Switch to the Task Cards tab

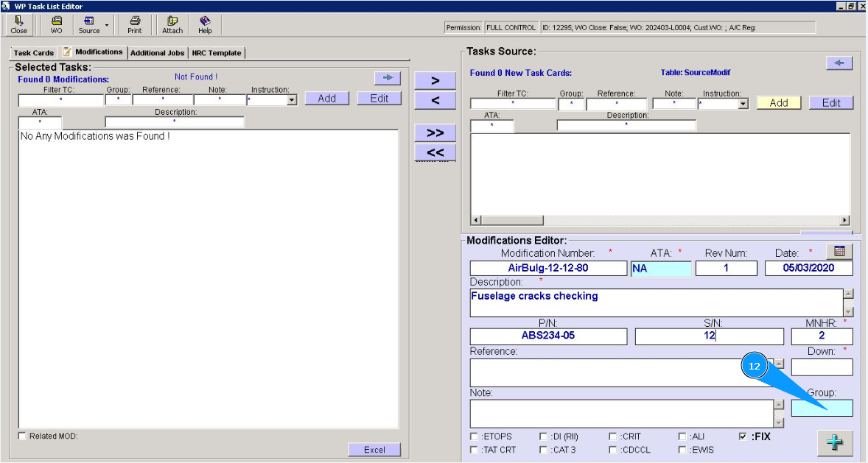click(x=34, y=53)
